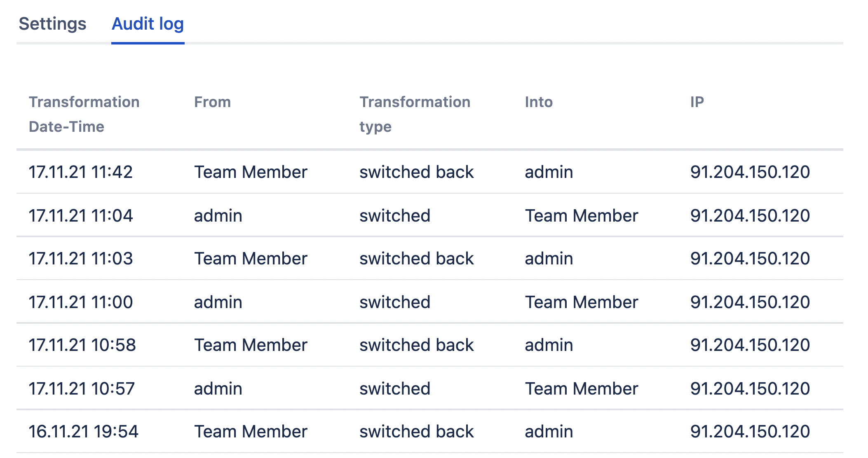Click the IP column header
This screenshot has height=458, width=868.
point(697,102)
